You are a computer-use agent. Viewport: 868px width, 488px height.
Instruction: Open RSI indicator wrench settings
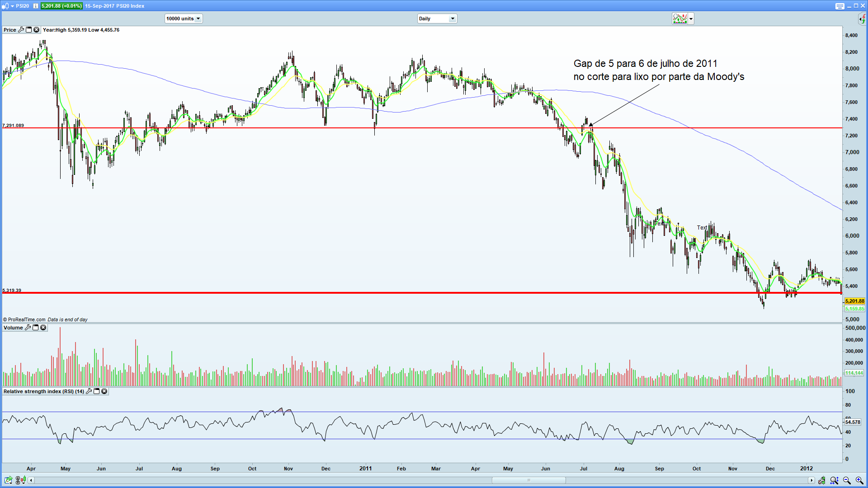pyautogui.click(x=89, y=391)
